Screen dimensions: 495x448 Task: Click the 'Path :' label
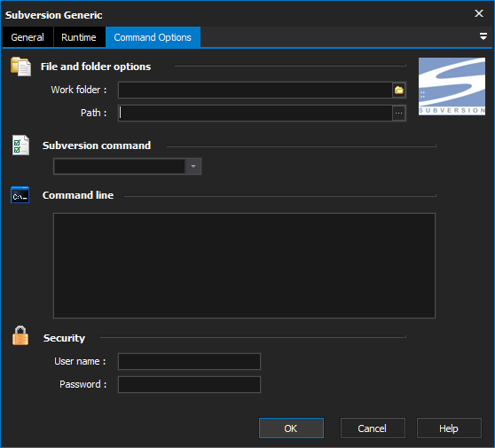(94, 113)
